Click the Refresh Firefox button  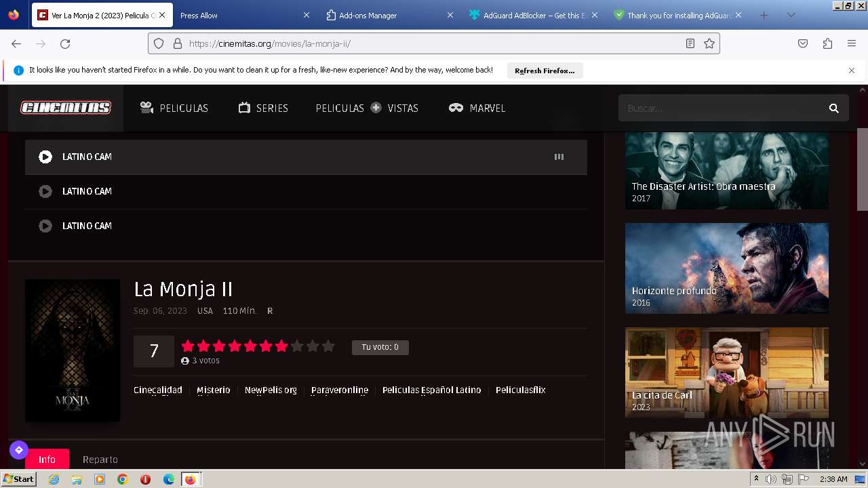coord(545,70)
